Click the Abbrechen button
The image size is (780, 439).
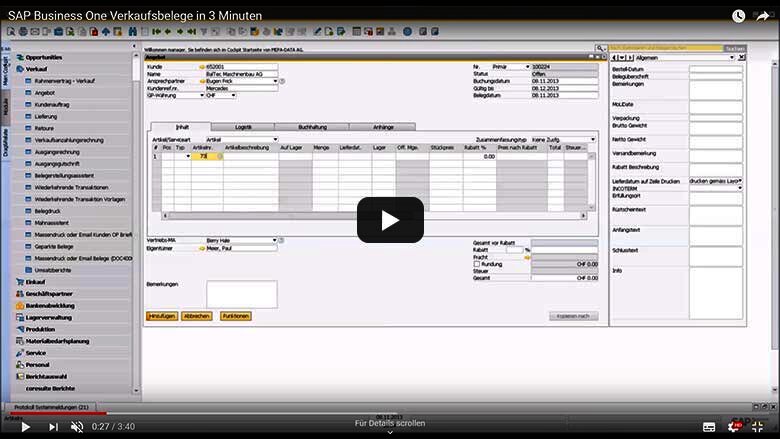pyautogui.click(x=197, y=316)
